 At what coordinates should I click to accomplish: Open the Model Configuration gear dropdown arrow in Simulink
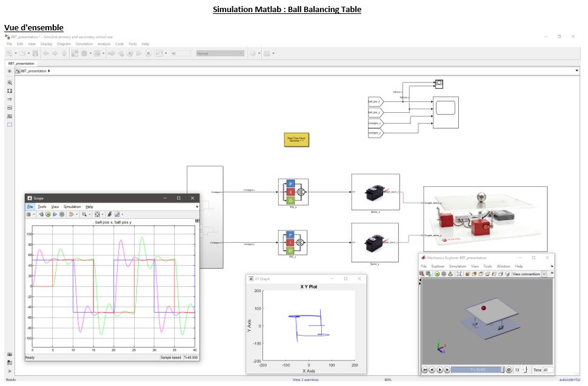tap(90, 53)
